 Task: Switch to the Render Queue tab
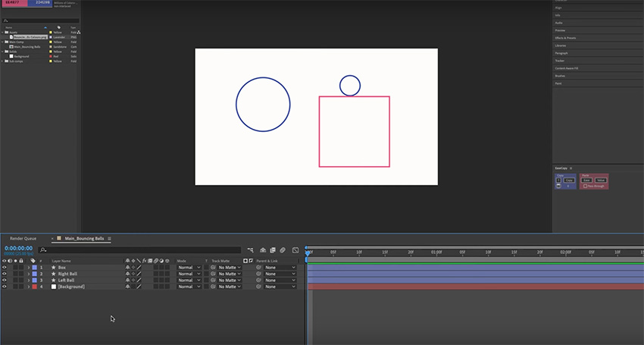pos(23,239)
